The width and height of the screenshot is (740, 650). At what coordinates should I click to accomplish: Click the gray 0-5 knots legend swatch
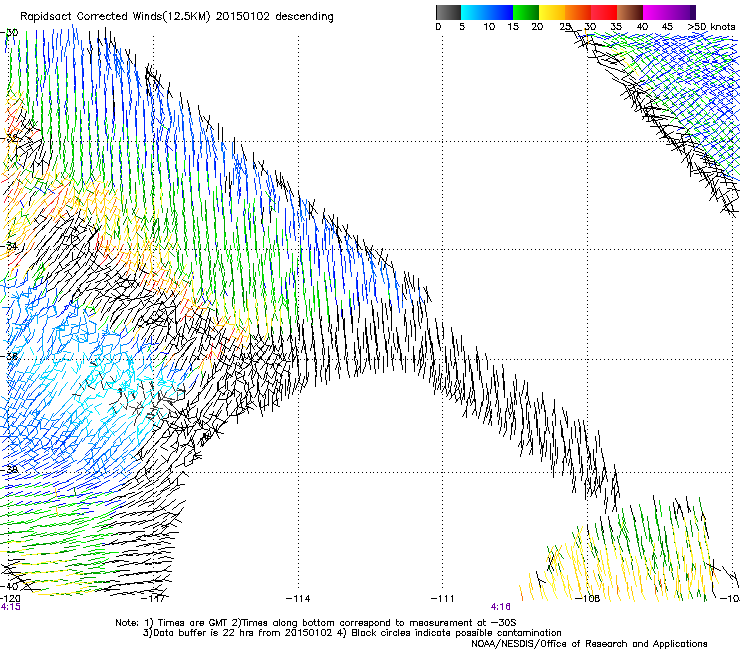tap(448, 12)
